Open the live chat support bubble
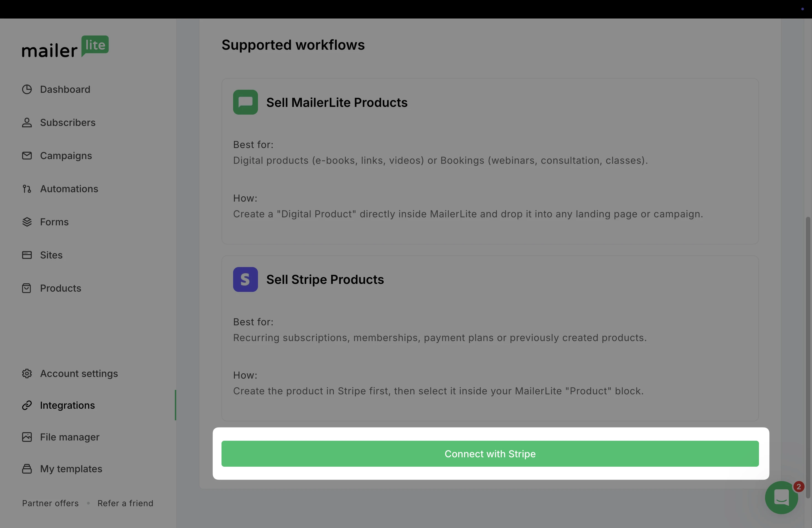812x528 pixels. click(x=781, y=497)
